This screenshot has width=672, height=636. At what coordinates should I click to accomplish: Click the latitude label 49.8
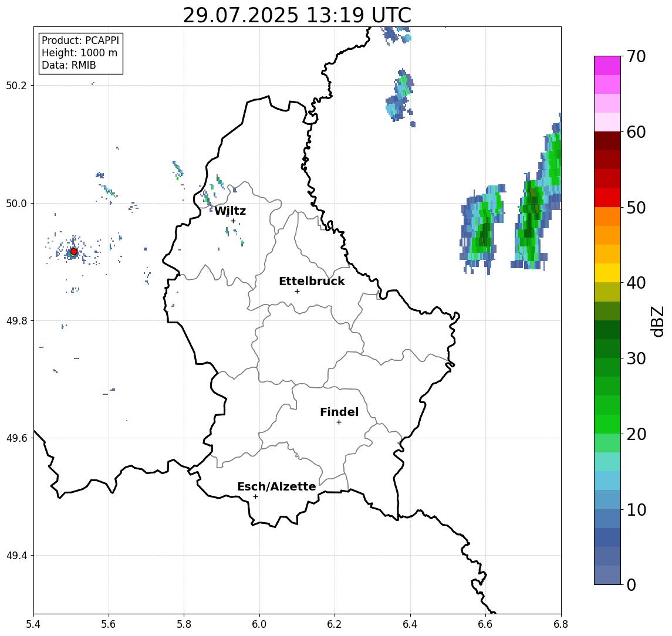[x=16, y=320]
